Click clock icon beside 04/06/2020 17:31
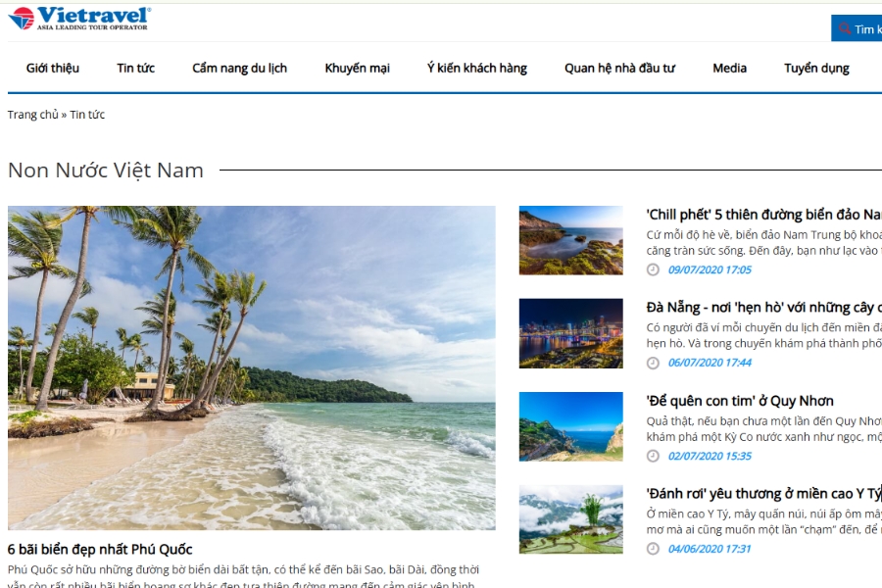 [653, 549]
